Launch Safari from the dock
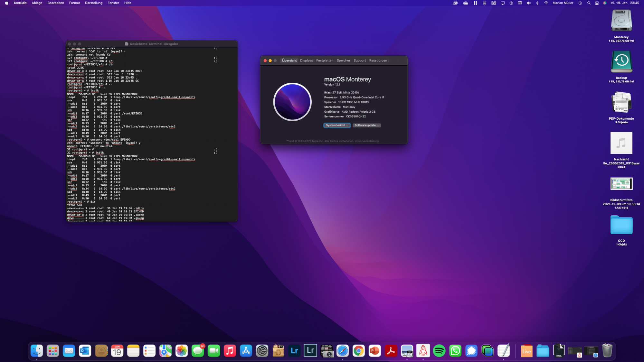Image resolution: width=644 pixels, height=362 pixels. [343, 351]
